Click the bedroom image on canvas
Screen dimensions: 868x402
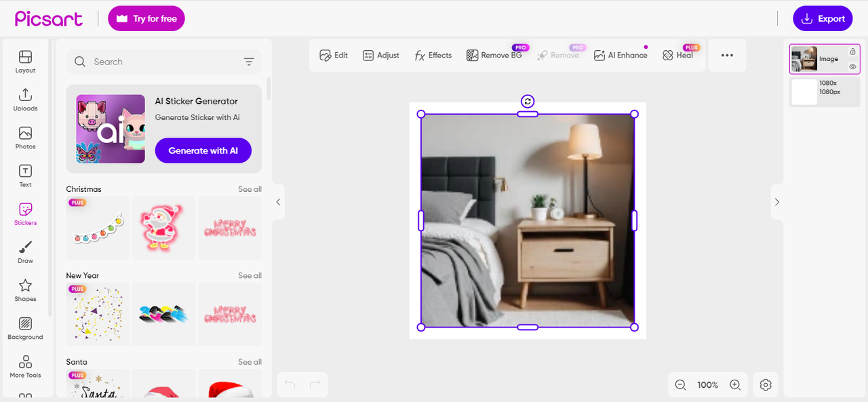[x=528, y=220]
